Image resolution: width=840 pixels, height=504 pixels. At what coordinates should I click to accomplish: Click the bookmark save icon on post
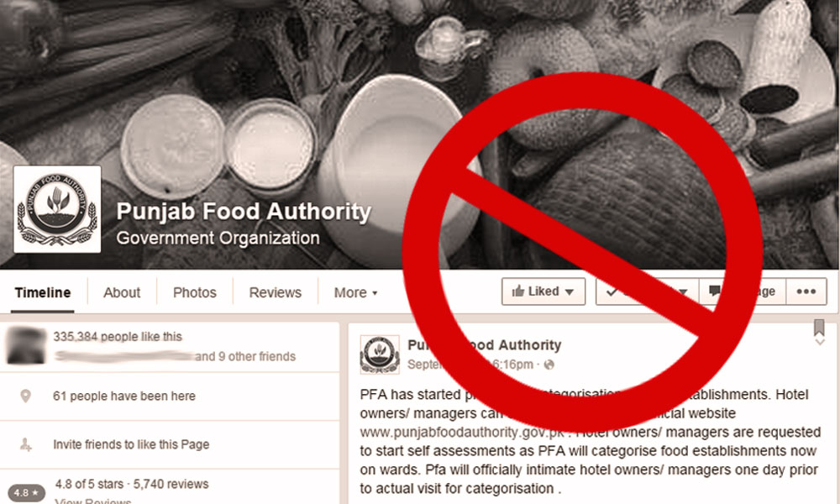click(x=818, y=327)
